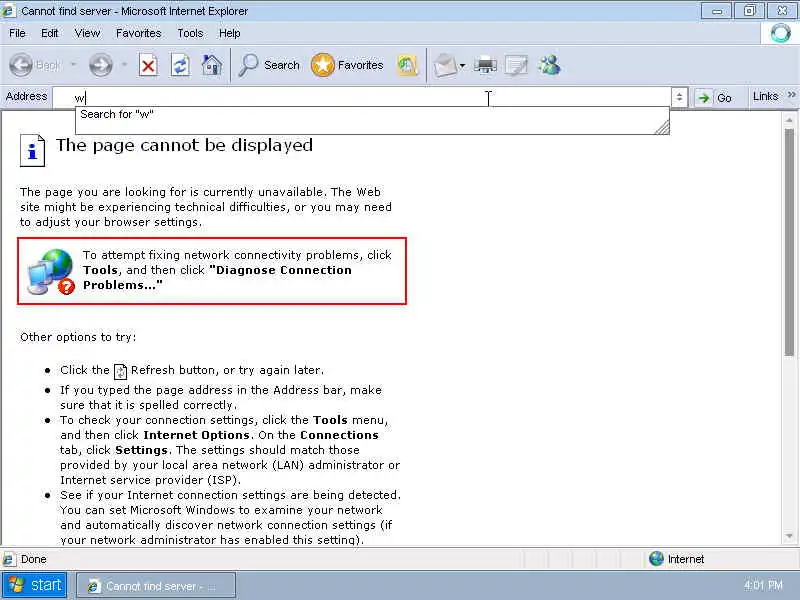Click the small Refresh icon in the options list
Image resolution: width=800 pixels, height=600 pixels.
click(120, 371)
